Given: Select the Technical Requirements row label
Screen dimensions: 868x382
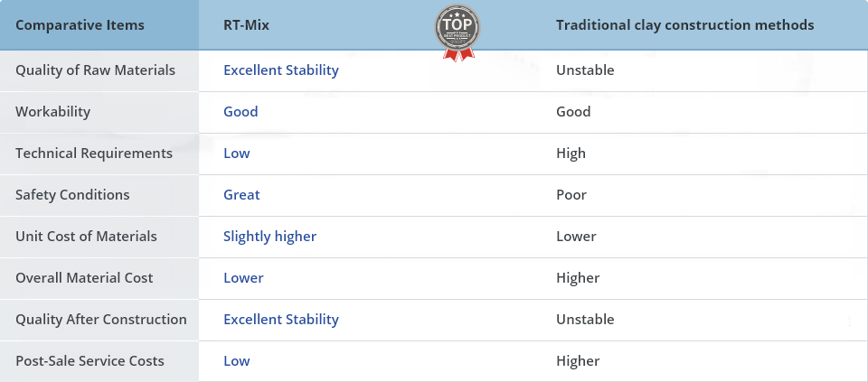Looking at the screenshot, I should pos(94,154).
